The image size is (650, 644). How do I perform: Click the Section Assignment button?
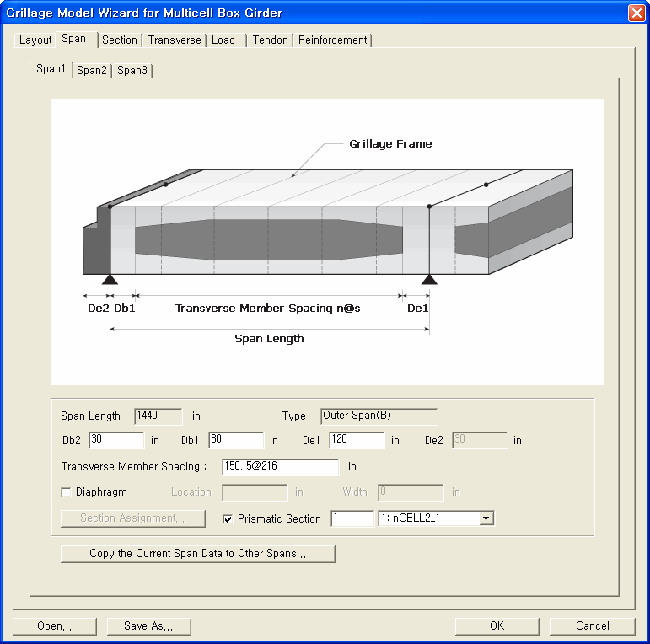133,518
